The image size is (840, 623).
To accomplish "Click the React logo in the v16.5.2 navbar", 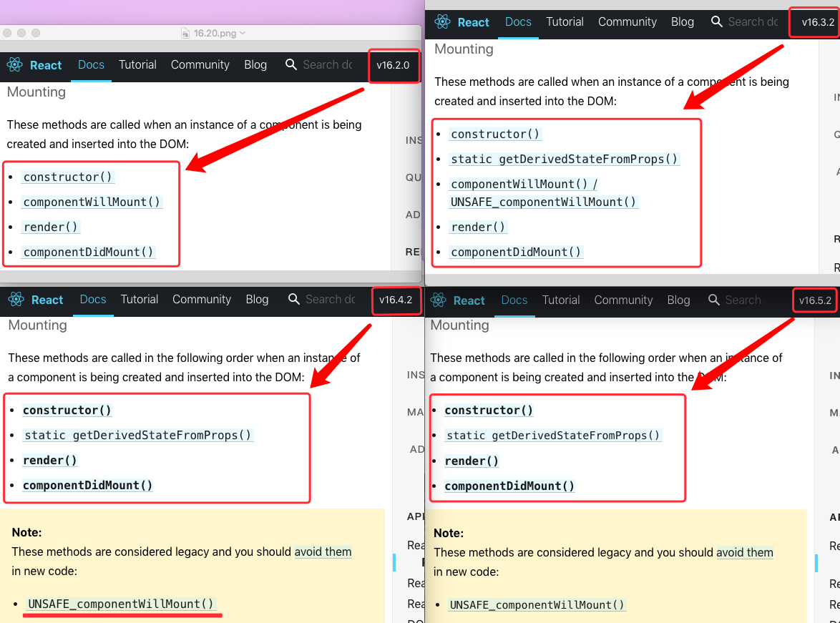I will click(x=439, y=300).
